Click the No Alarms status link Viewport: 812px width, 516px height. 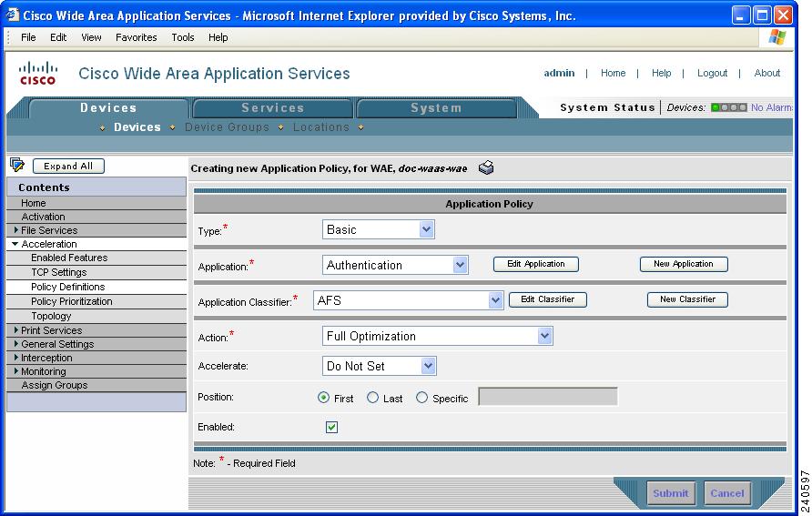(772, 107)
